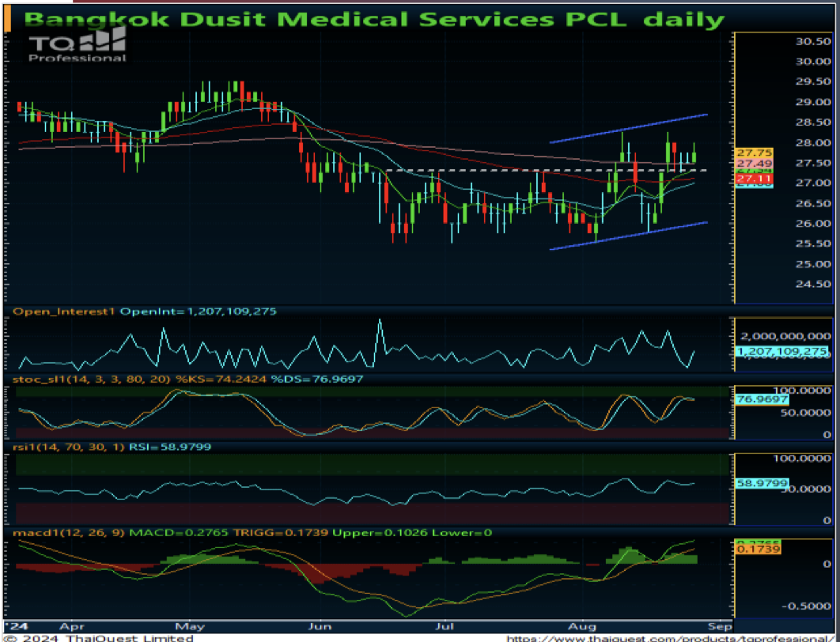Open the thaiquest.com tqprofessional URL link

[670, 638]
